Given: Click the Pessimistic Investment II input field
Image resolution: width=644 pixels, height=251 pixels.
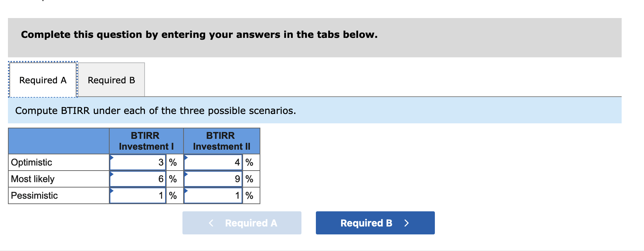Looking at the screenshot, I should [x=213, y=195].
